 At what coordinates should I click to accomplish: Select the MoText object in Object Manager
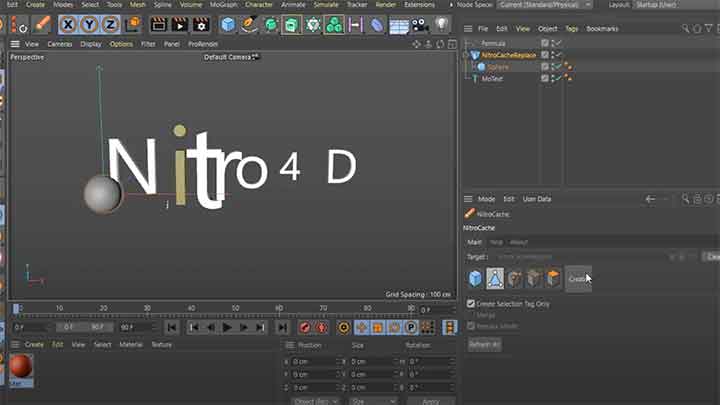(492, 79)
